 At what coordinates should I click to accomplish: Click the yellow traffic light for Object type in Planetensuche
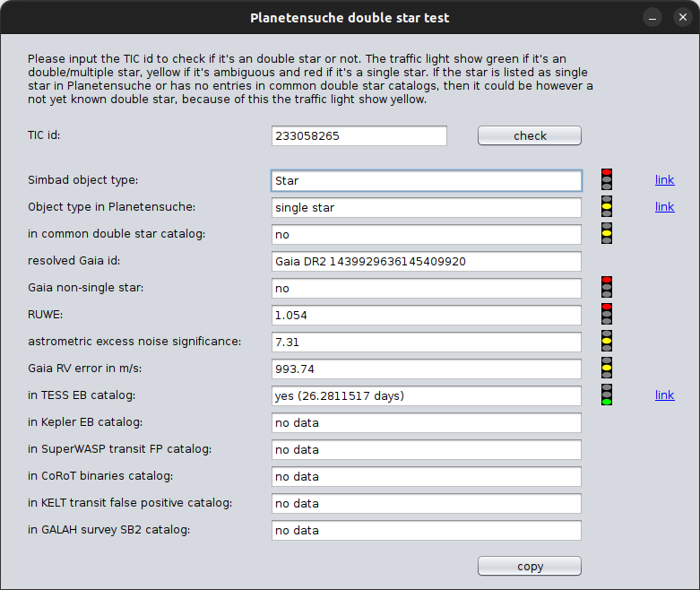click(606, 206)
